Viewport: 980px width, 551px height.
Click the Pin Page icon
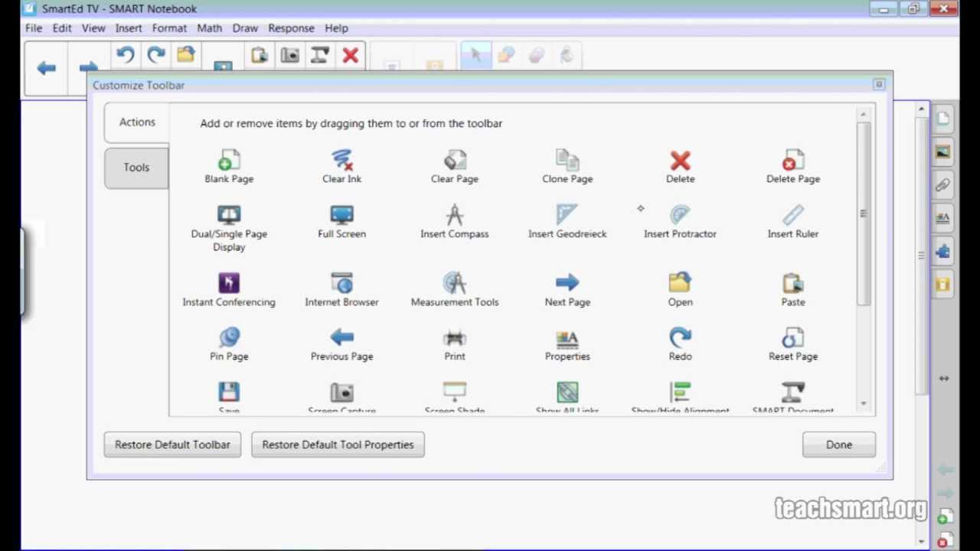click(229, 337)
